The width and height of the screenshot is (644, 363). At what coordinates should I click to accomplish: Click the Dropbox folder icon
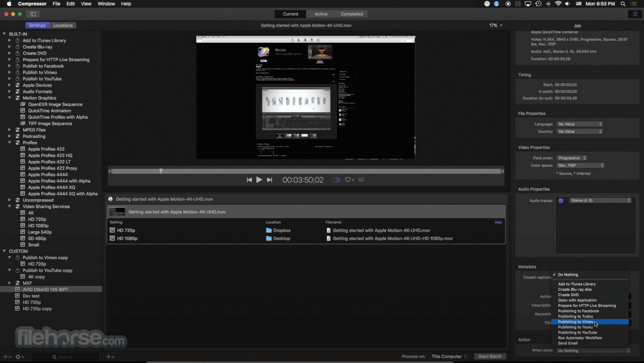269,230
